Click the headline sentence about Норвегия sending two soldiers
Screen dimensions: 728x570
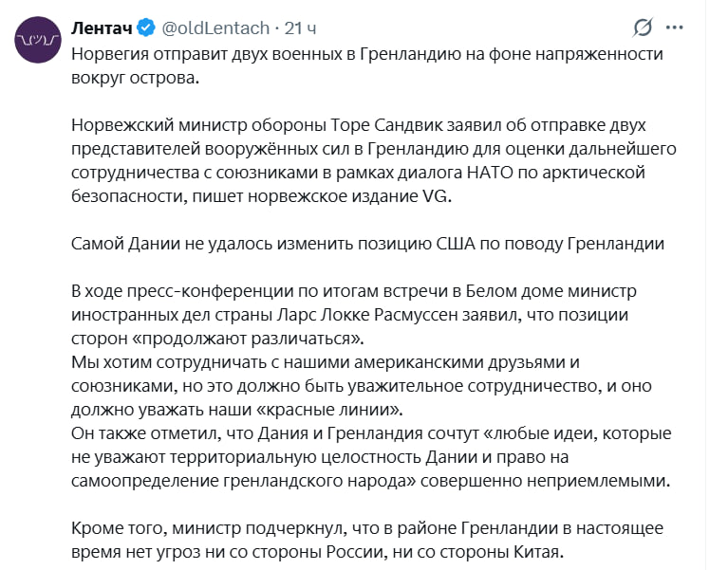pyautogui.click(x=368, y=53)
